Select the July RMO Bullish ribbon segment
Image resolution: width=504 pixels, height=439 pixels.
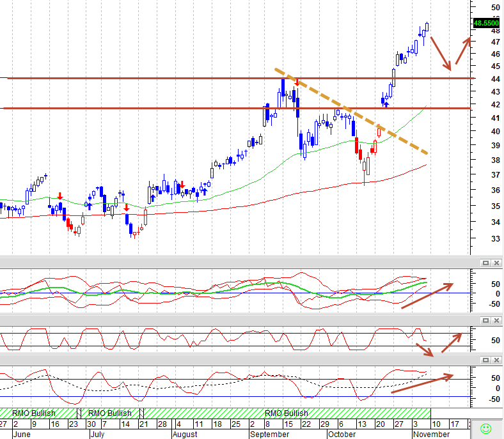point(110,413)
